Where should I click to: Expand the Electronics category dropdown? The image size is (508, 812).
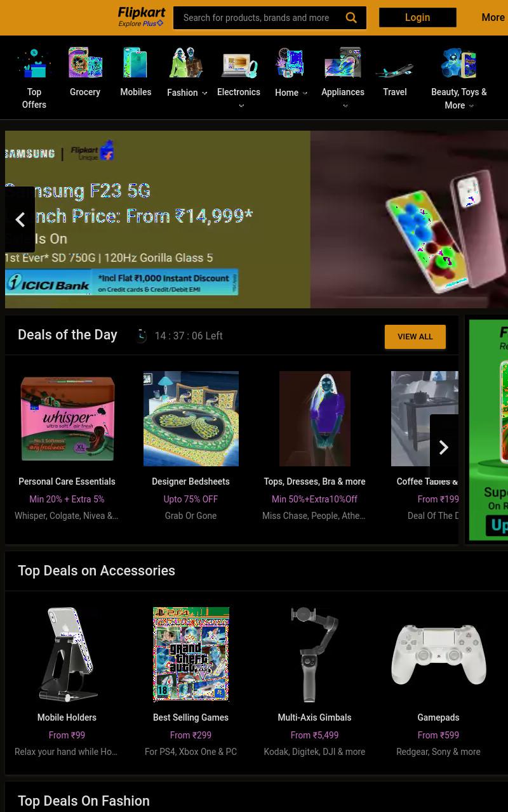(241, 106)
